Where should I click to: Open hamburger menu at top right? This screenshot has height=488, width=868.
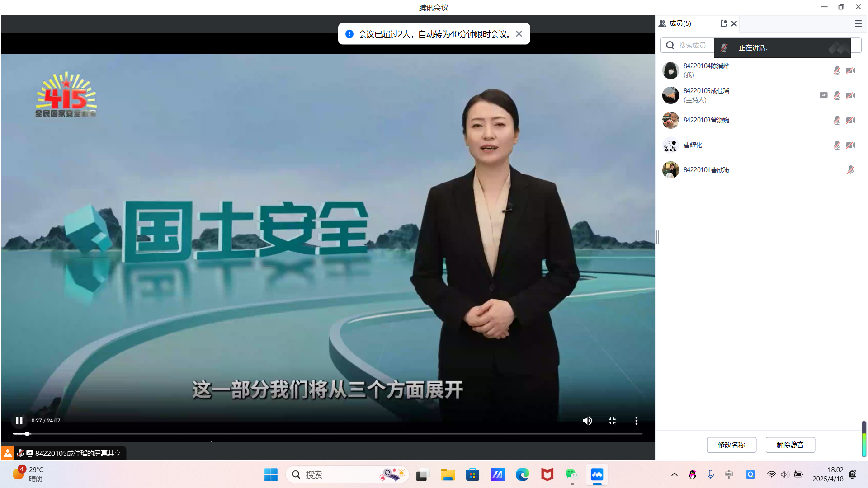(858, 23)
